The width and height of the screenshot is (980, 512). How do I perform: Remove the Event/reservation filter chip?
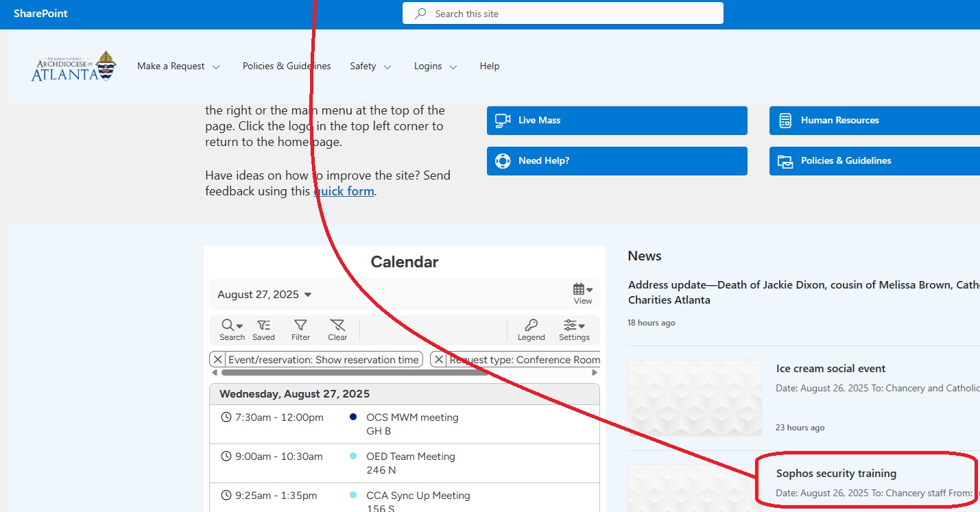coord(217,360)
